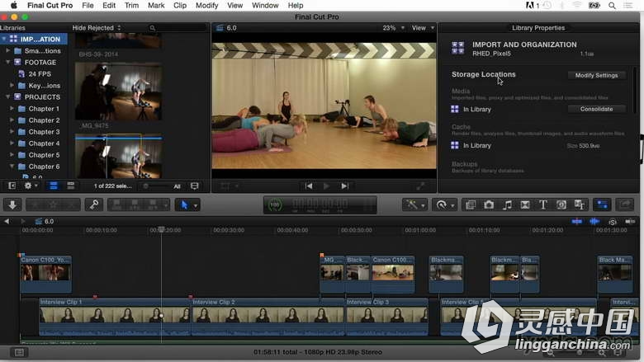Open the File menu

tap(88, 5)
